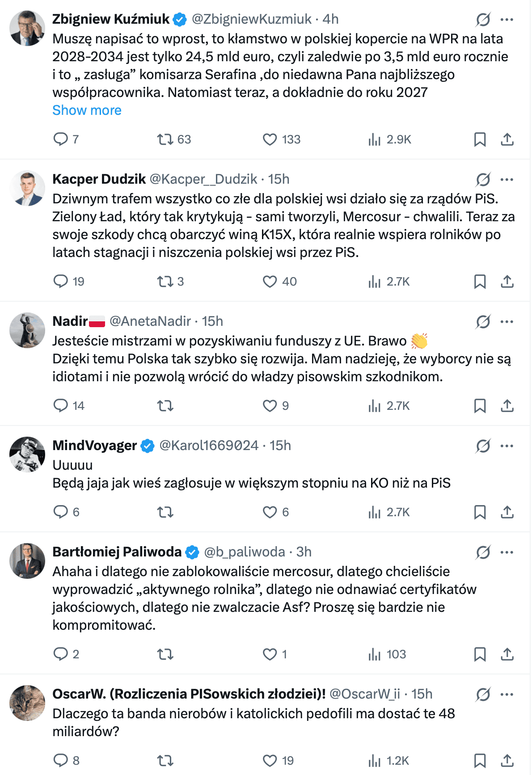Image resolution: width=532 pixels, height=775 pixels.
Task: Bookmark MindVoyager's tweet
Action: click(x=480, y=512)
